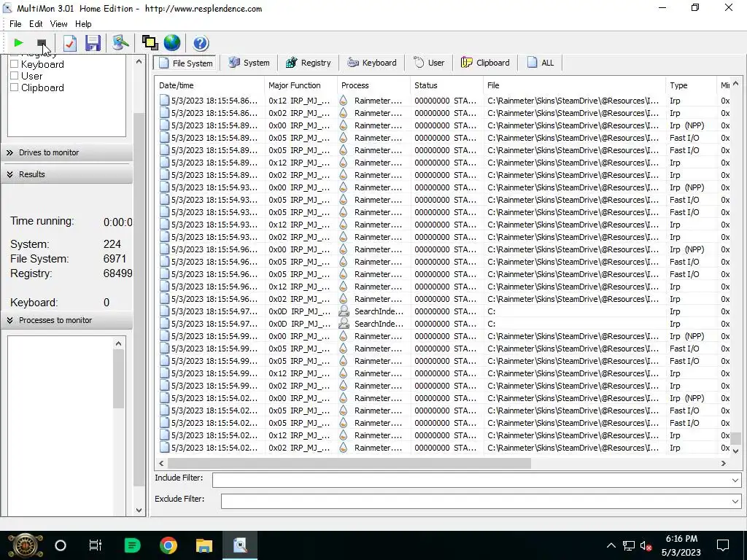Viewport: 747px width, 560px height.
Task: Switch to the Keyboard tab
Action: (372, 63)
